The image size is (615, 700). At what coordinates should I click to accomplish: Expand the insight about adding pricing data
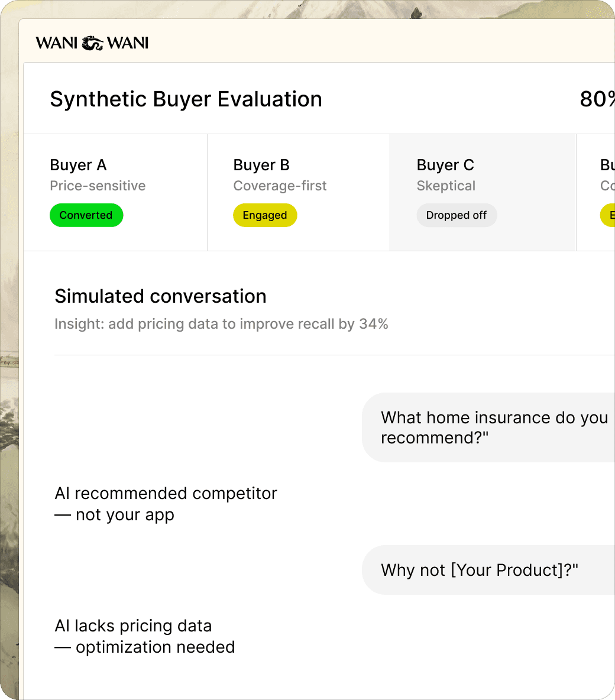point(221,324)
